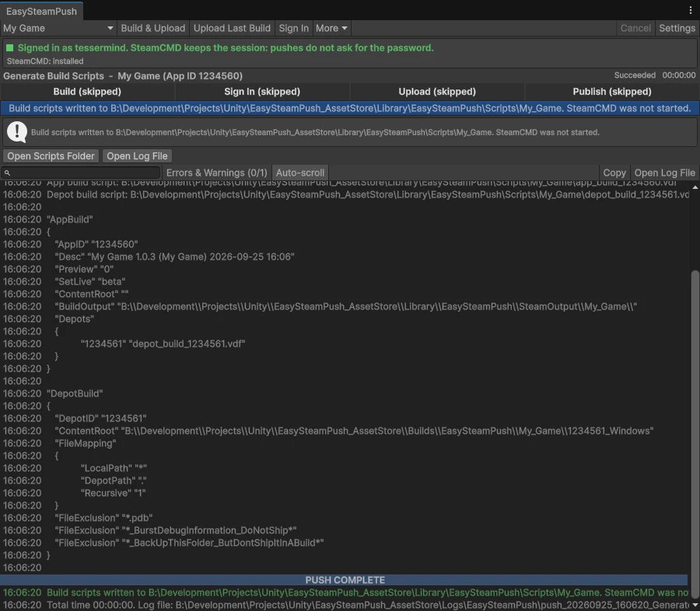
Task: Select the "Desc" My Game 1.0.3 log line
Action: tap(345, 257)
